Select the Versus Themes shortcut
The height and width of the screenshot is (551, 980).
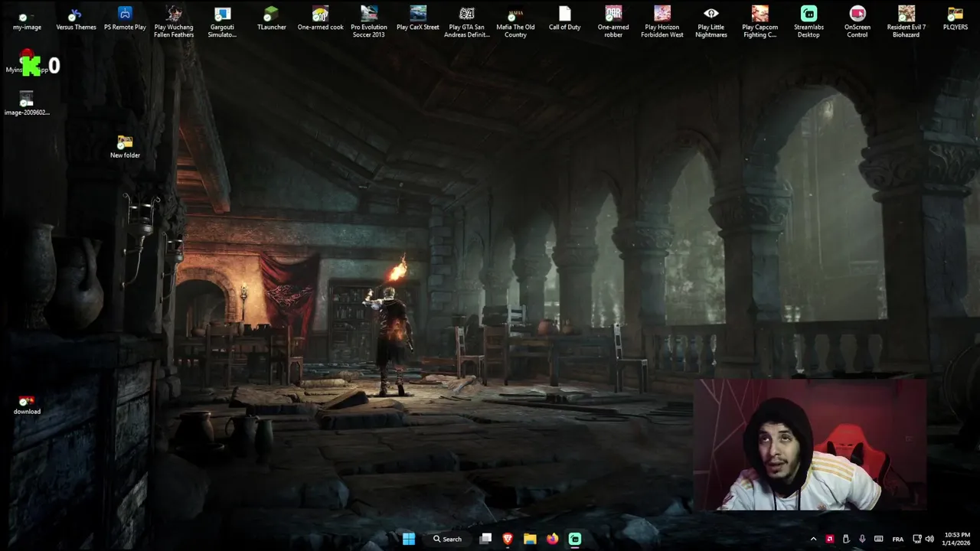(x=76, y=20)
